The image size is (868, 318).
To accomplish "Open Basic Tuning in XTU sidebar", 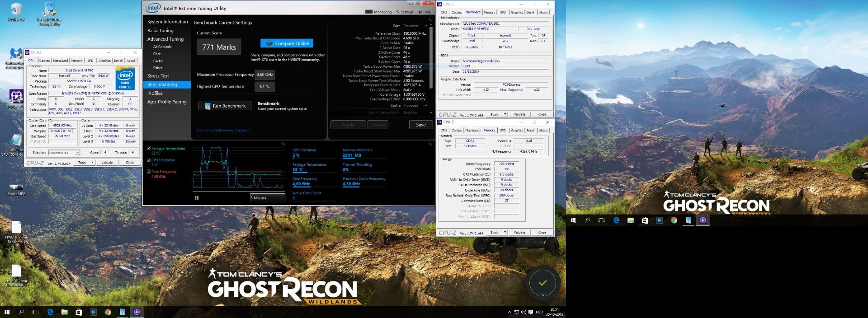I will 160,31.
